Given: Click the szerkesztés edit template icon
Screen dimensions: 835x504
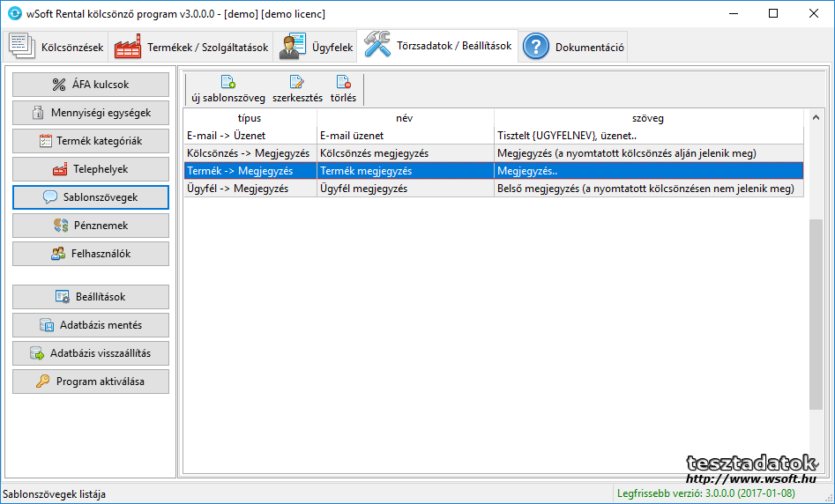Looking at the screenshot, I should (297, 83).
